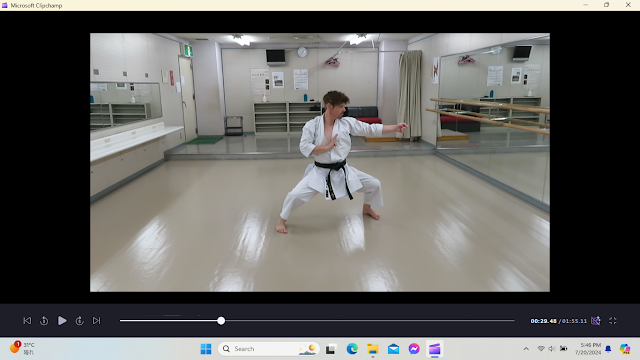Launch Microsoft Edge from taskbar
The height and width of the screenshot is (360, 640).
352,349
